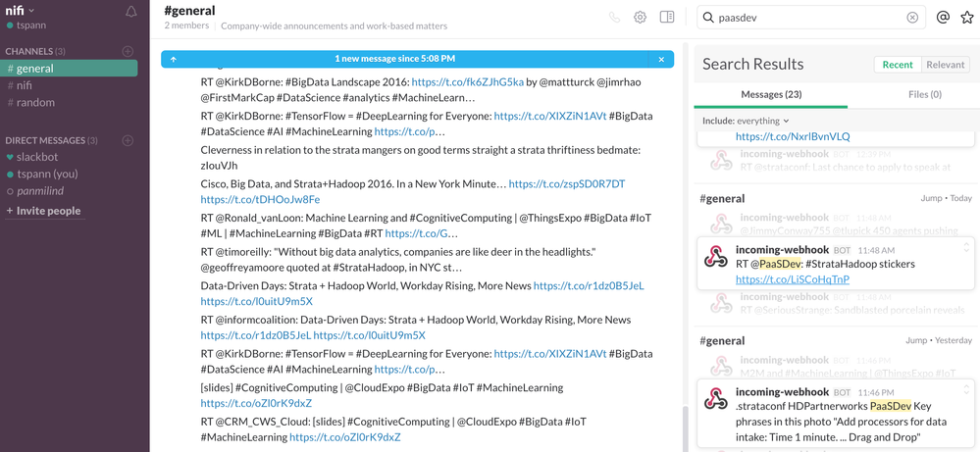980x452 pixels.
Task: Open Include: everything filter dropdown
Action: 746,121
